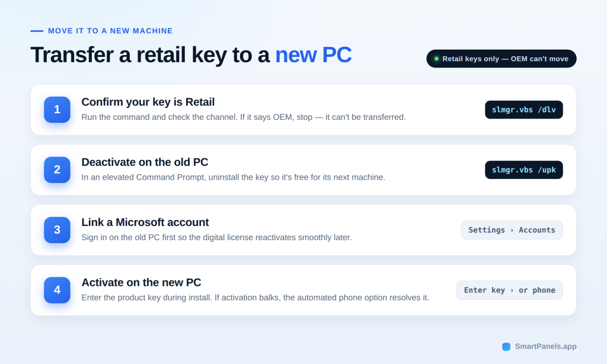Click the step 2 elevated Command Prompt description
Image resolution: width=607 pixels, height=364 pixels.
pos(234,177)
